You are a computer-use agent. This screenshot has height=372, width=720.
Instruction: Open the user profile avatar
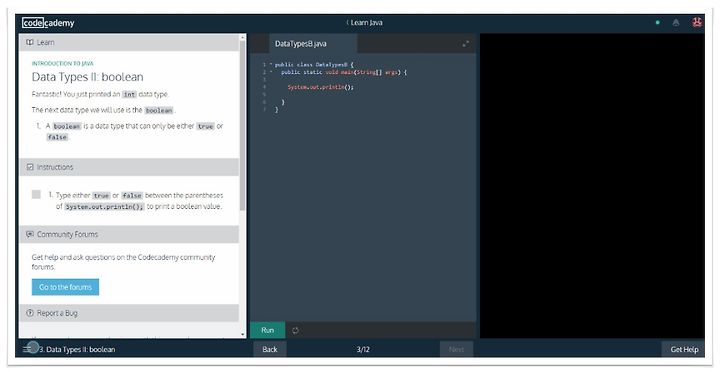click(697, 22)
